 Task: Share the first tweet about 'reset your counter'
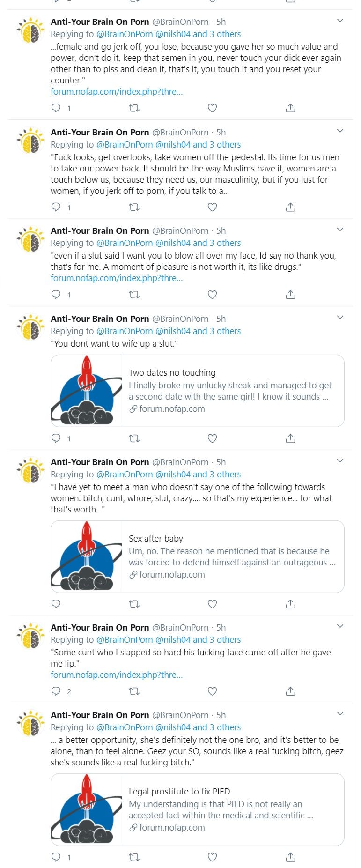point(290,108)
